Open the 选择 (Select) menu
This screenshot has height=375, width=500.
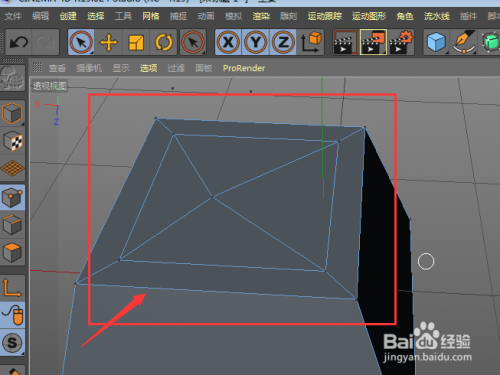pyautogui.click(x=96, y=16)
